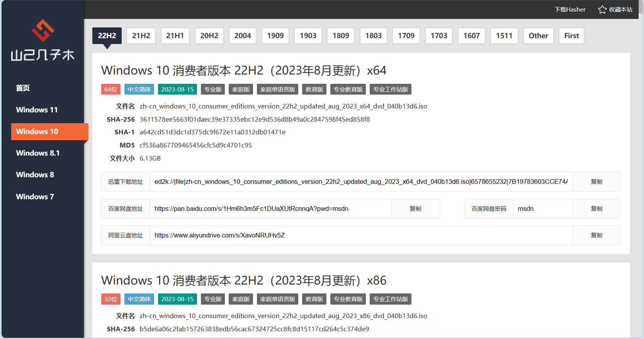The height and width of the screenshot is (339, 644).
Task: Copy the 阿里云盘地址 link
Action: pyautogui.click(x=596, y=235)
